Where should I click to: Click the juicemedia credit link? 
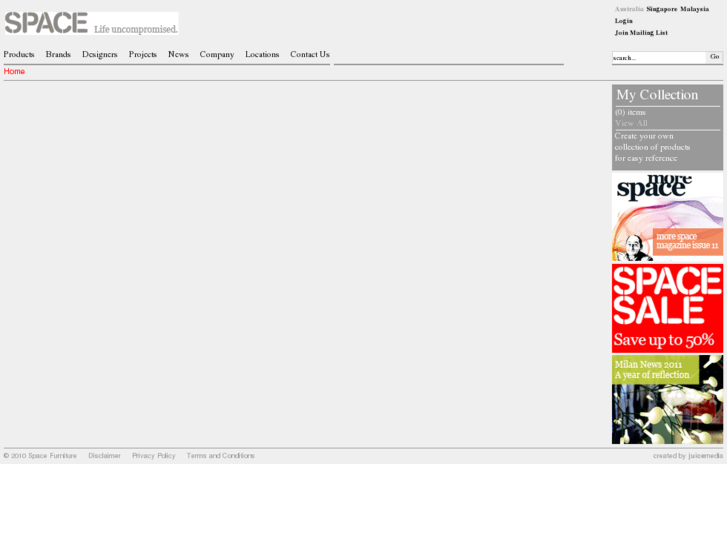click(x=705, y=456)
